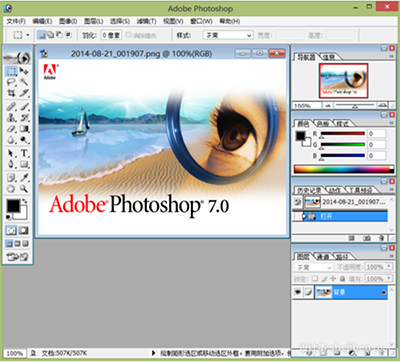This screenshot has height=362, width=400.
Task: Select the Slice tool
Action: 24,93
